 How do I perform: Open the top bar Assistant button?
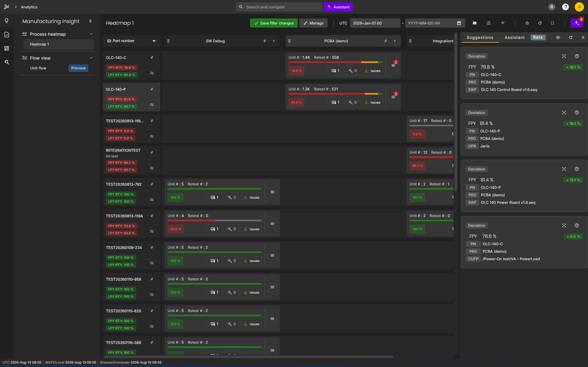click(x=338, y=7)
